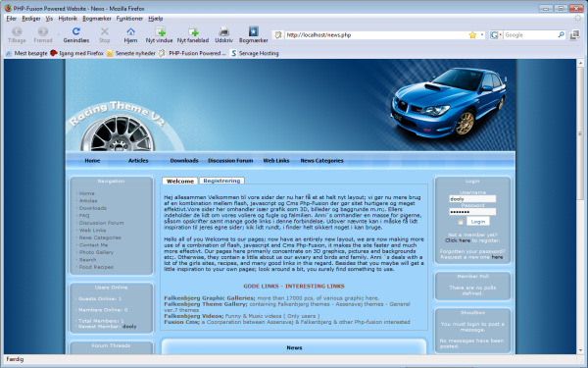Image resolution: width=588 pixels, height=368 pixels.
Task: Switch to the Registrering tab
Action: [x=221, y=181]
